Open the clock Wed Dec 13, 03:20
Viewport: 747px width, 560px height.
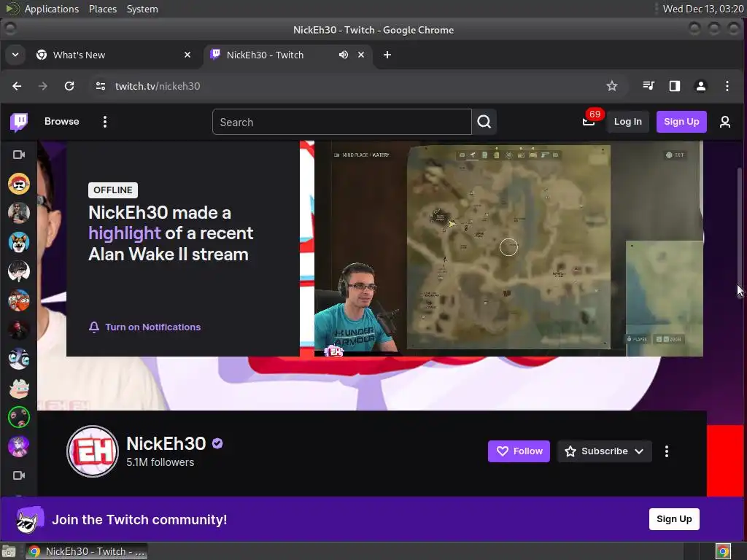coord(703,9)
